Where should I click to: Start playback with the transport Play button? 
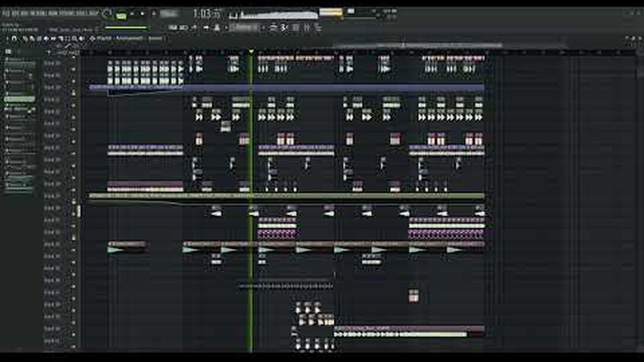[x=132, y=14]
